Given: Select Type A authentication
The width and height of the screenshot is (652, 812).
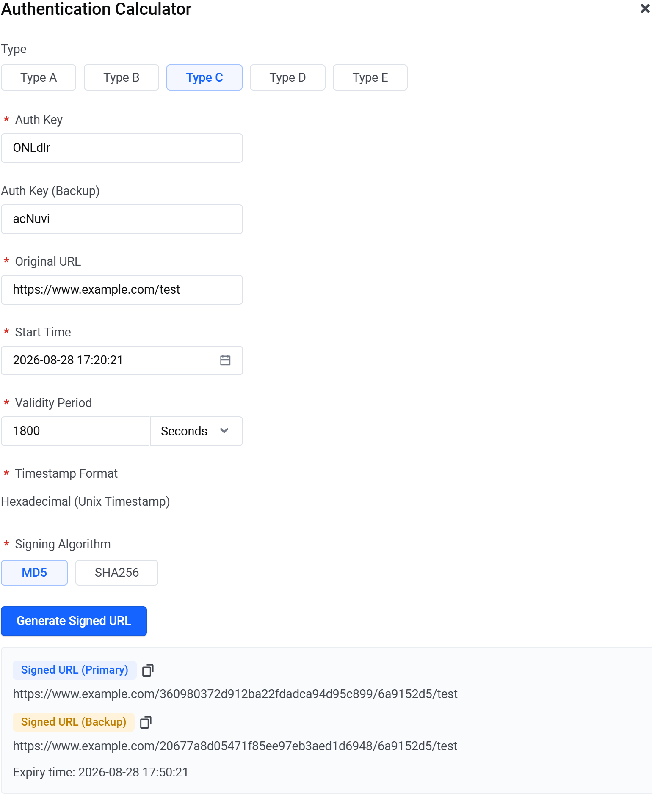Looking at the screenshot, I should click(x=39, y=77).
